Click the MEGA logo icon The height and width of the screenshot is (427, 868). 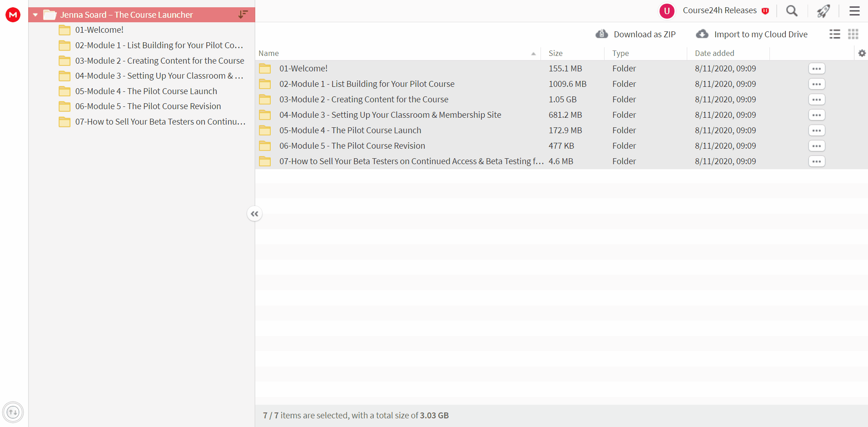13,15
